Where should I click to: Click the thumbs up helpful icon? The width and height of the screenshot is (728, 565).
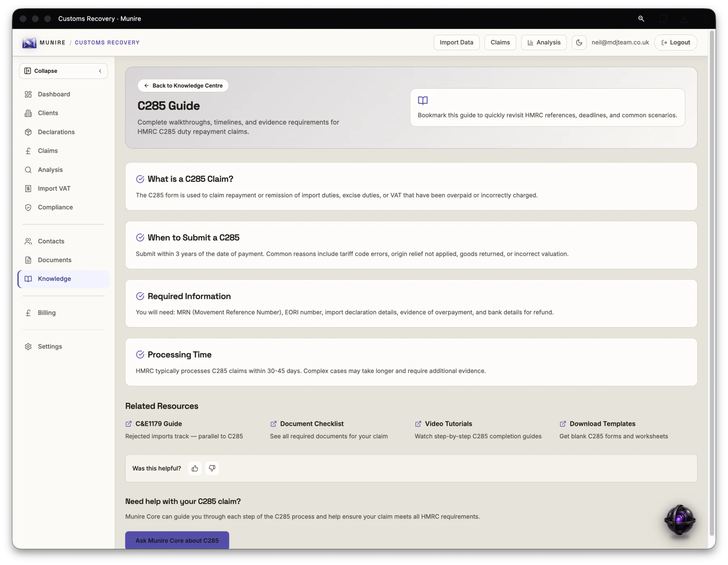point(195,468)
